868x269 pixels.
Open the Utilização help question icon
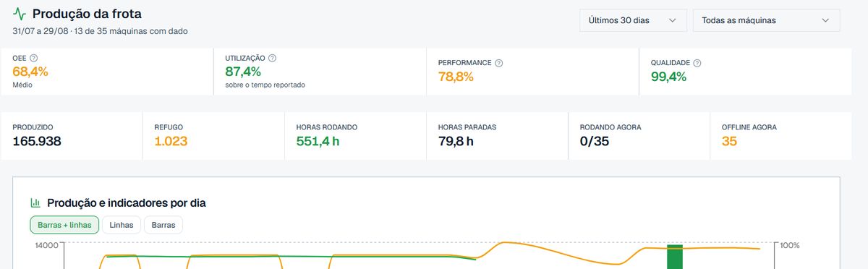(x=272, y=58)
